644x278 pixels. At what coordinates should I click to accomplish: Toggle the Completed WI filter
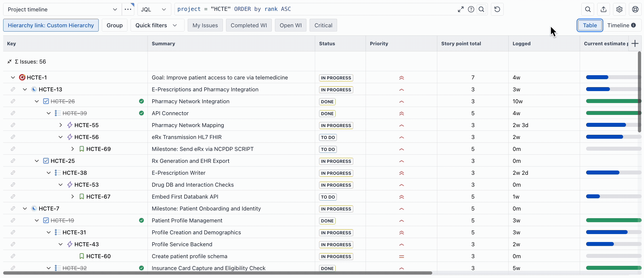pos(249,25)
